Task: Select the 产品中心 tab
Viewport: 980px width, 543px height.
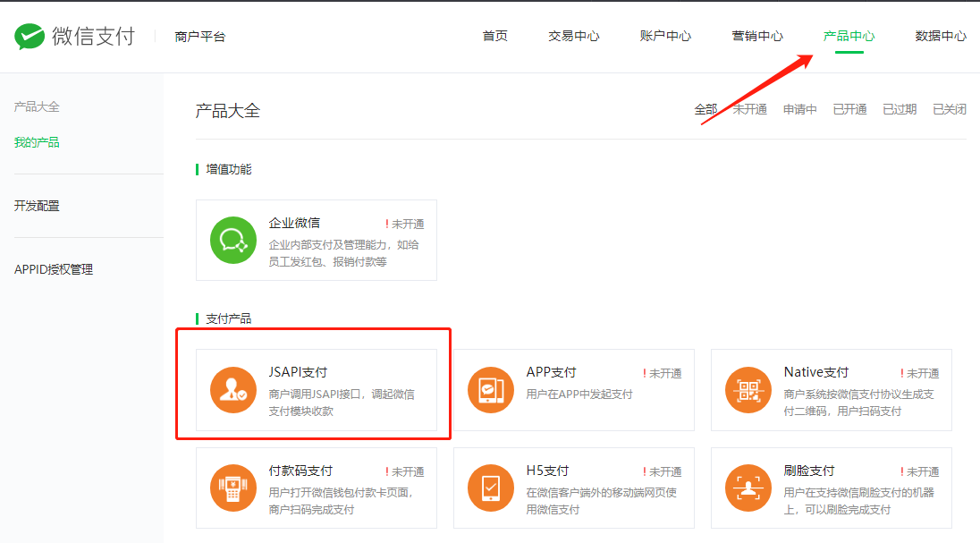Action: point(849,37)
